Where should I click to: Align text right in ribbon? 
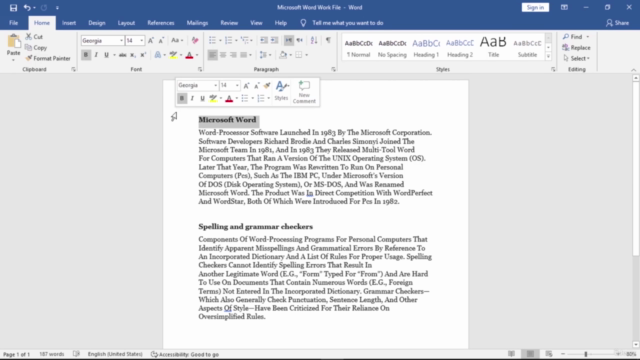[233, 55]
